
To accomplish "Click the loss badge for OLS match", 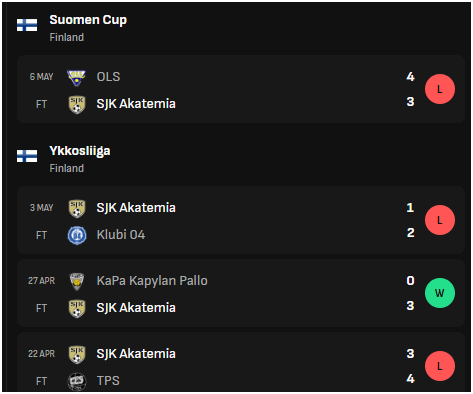I will pos(440,89).
